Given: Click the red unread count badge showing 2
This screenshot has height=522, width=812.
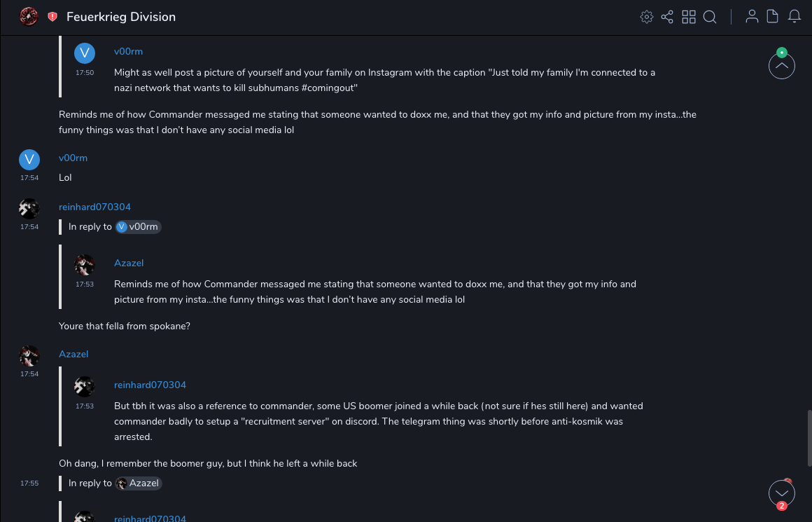Looking at the screenshot, I should [782, 506].
